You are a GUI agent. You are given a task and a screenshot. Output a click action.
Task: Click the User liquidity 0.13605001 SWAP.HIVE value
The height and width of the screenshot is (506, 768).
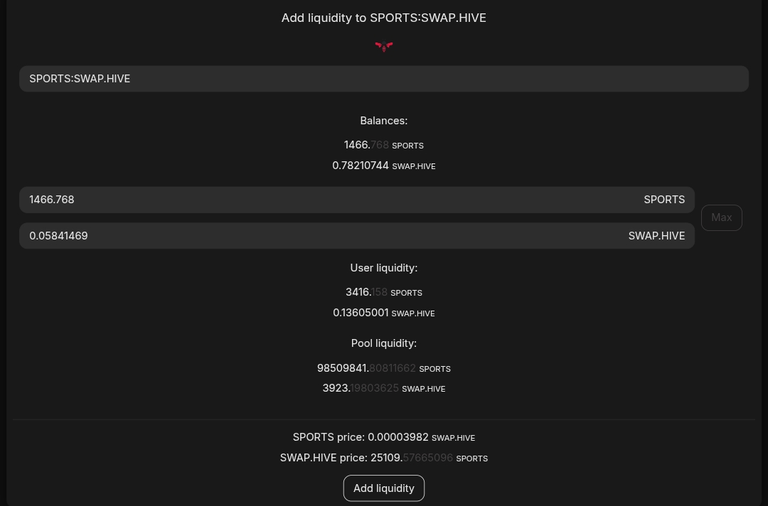(x=384, y=313)
